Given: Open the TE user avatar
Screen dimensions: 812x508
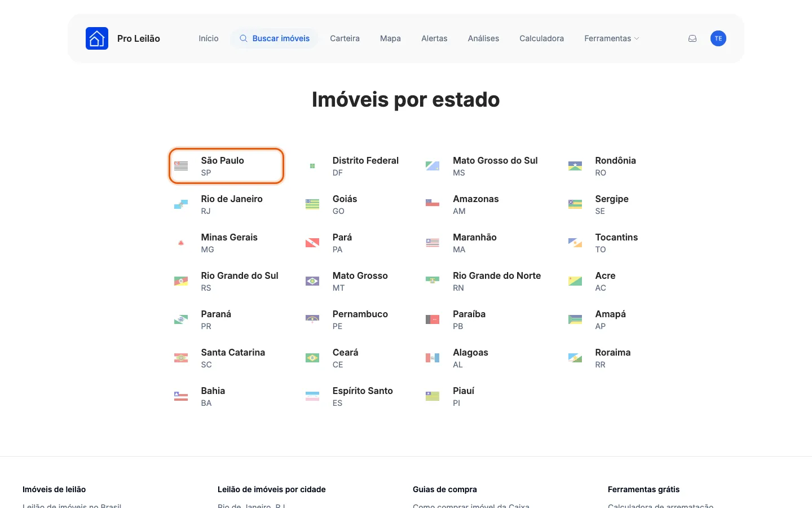Looking at the screenshot, I should tap(718, 38).
